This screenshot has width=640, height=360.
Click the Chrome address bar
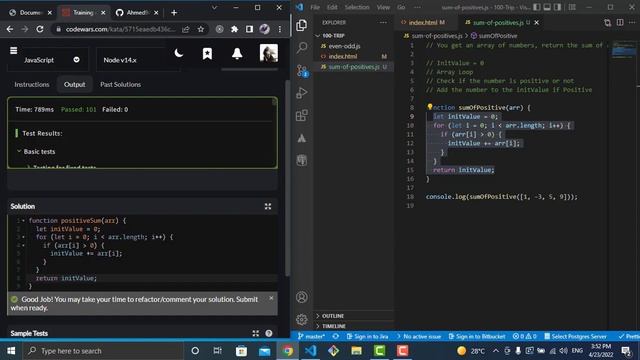coord(120,29)
